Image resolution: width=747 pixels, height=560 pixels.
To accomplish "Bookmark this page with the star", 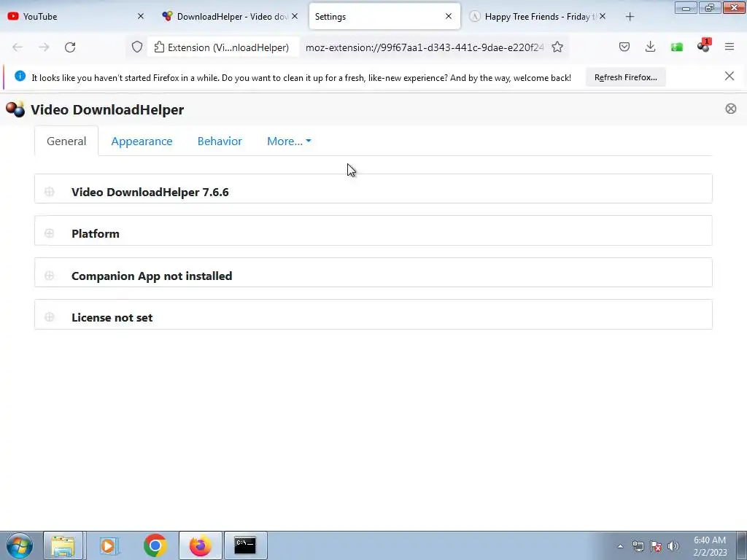I will click(557, 47).
